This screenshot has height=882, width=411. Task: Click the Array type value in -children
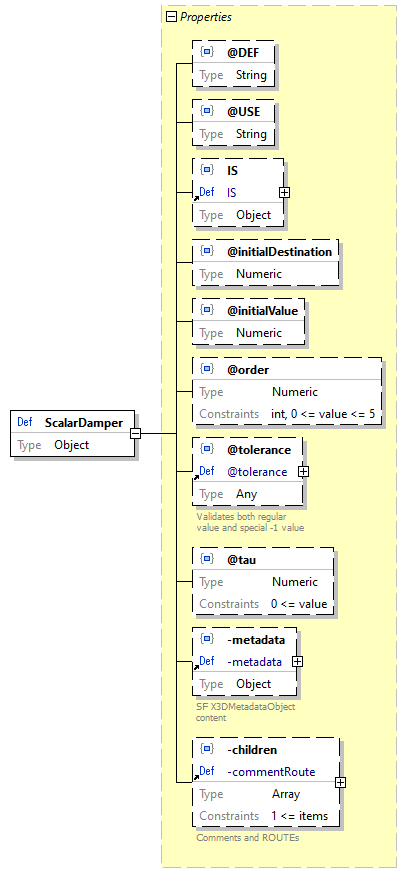click(x=286, y=794)
